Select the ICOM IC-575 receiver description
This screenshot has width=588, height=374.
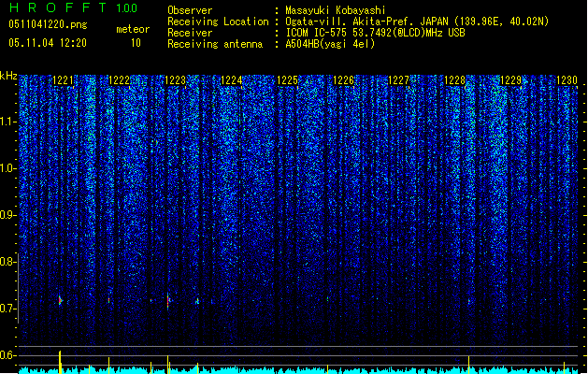pos(376,33)
